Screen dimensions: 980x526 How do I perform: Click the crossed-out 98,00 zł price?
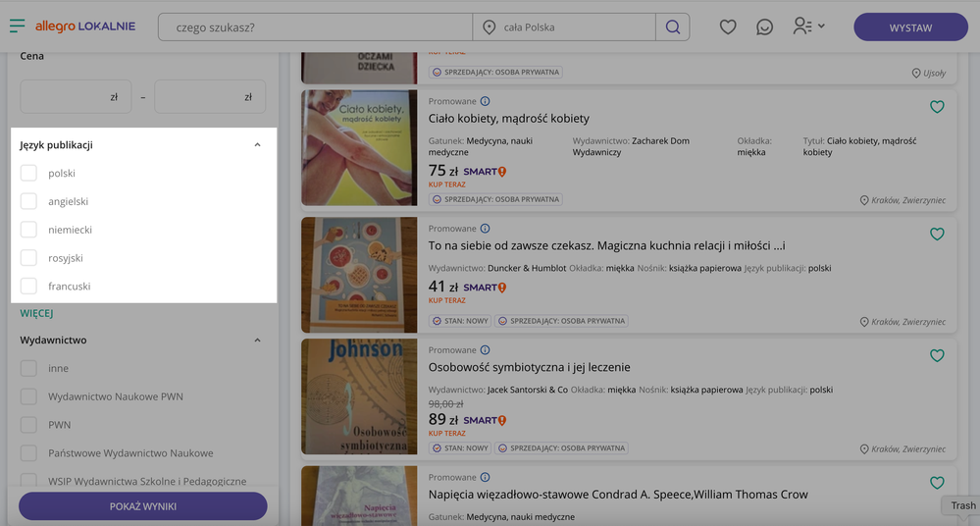[445, 404]
